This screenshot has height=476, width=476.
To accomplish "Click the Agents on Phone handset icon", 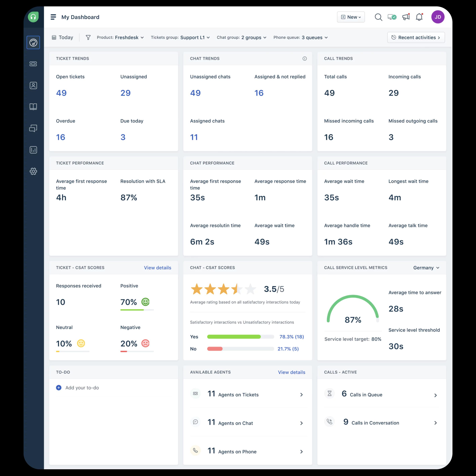I will click(x=195, y=450).
